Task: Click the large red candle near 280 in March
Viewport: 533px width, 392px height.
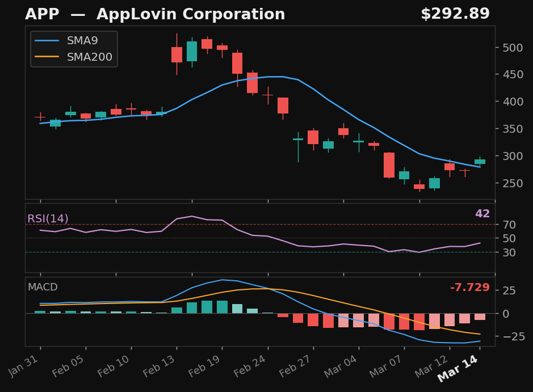Action: click(389, 165)
